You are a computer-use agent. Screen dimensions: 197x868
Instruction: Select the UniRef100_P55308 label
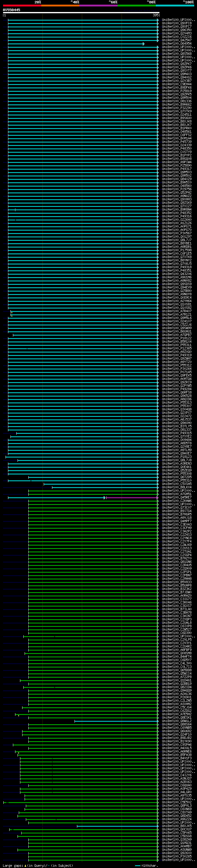click(x=177, y=474)
